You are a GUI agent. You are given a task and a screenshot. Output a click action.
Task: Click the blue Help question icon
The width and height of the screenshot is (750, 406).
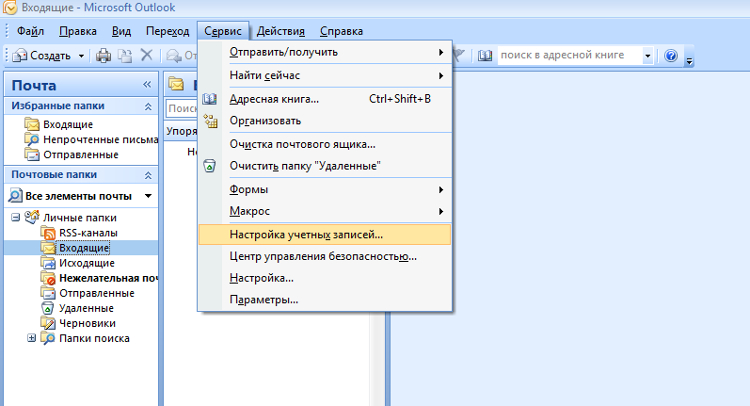coord(671,56)
